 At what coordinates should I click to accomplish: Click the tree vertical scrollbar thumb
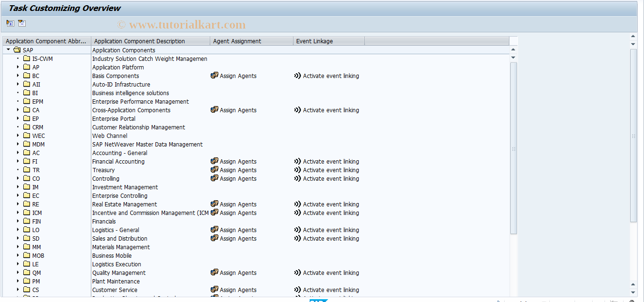pos(513,147)
